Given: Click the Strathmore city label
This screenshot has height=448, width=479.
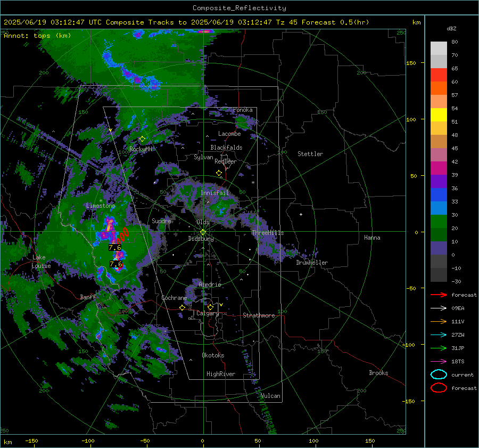Looking at the screenshot, I should (x=259, y=315).
